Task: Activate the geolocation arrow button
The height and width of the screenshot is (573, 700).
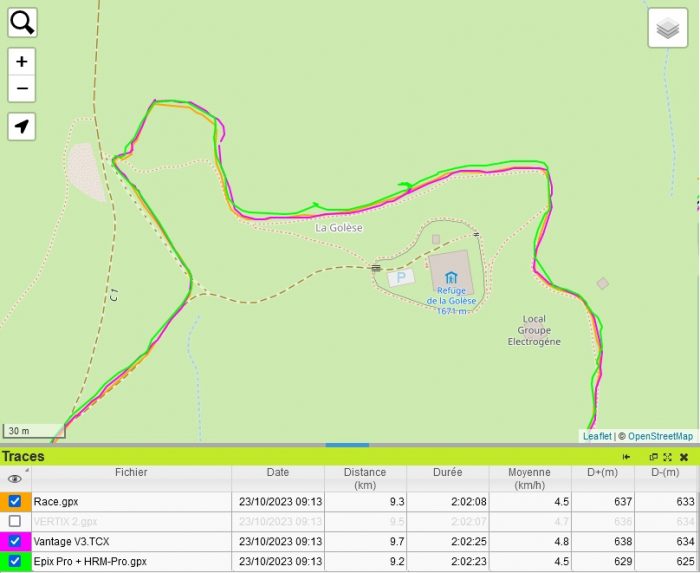Action: click(x=22, y=126)
